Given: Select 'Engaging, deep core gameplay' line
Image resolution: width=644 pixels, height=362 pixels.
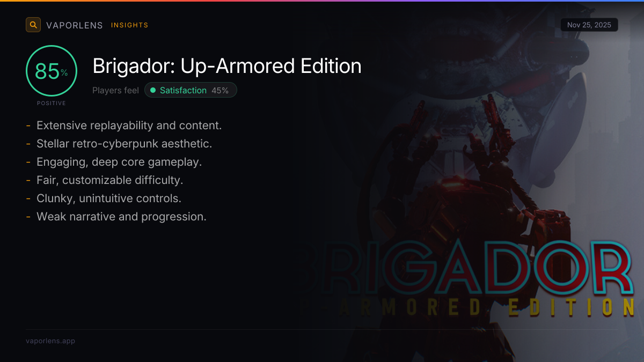Looking at the screenshot, I should click(119, 162).
